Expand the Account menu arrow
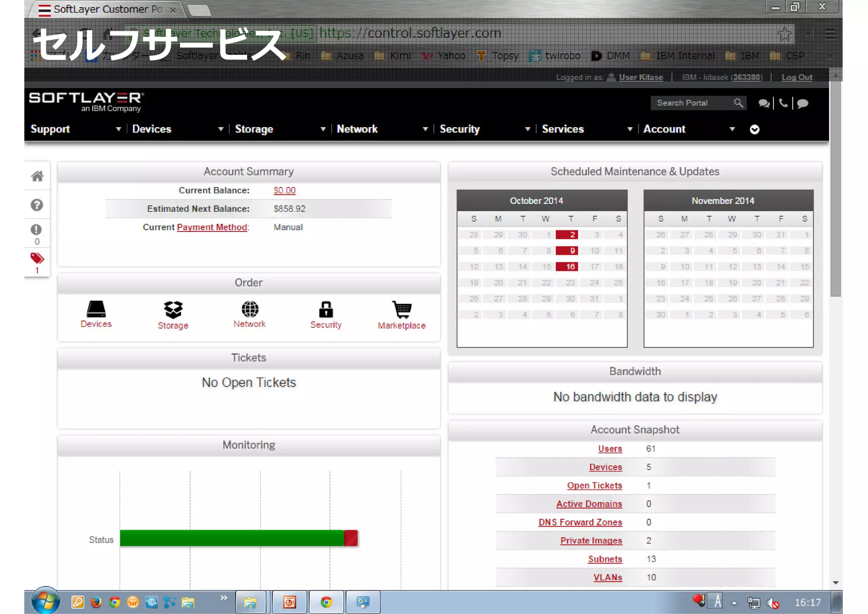This screenshot has height=614, width=868. tap(732, 129)
